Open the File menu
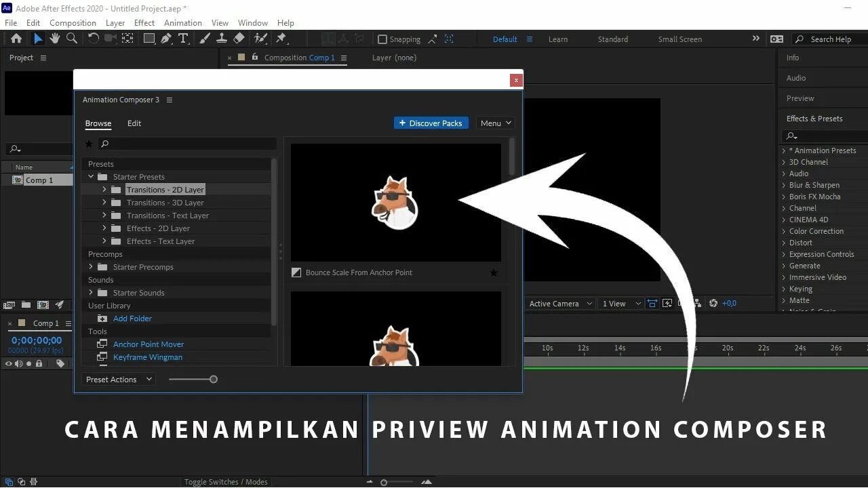 [x=11, y=22]
